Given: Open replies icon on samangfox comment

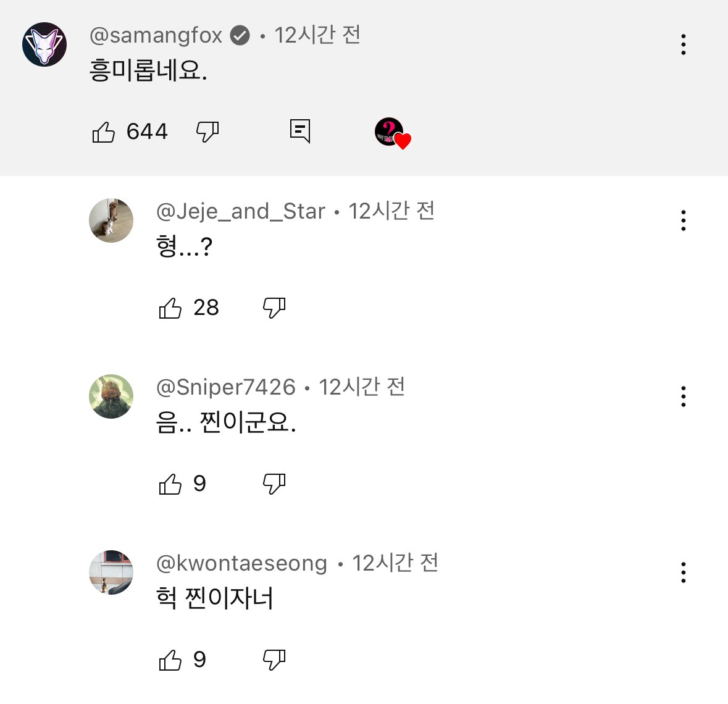Looking at the screenshot, I should [x=300, y=131].
